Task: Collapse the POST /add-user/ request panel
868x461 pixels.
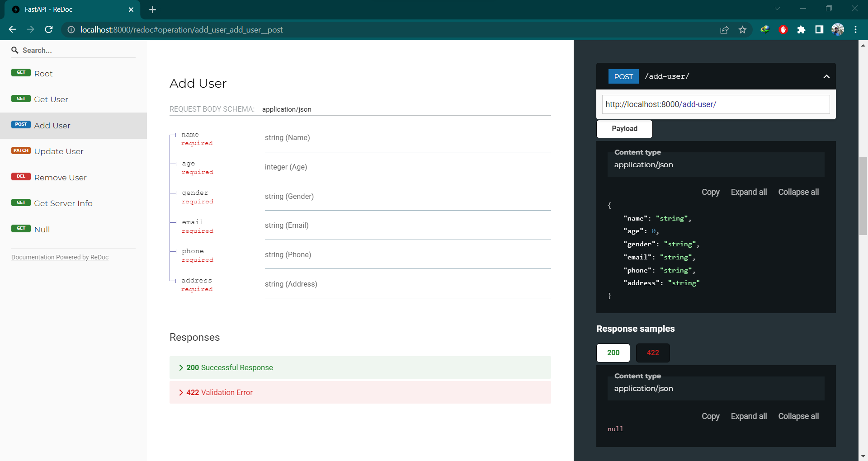Action: pyautogui.click(x=826, y=76)
